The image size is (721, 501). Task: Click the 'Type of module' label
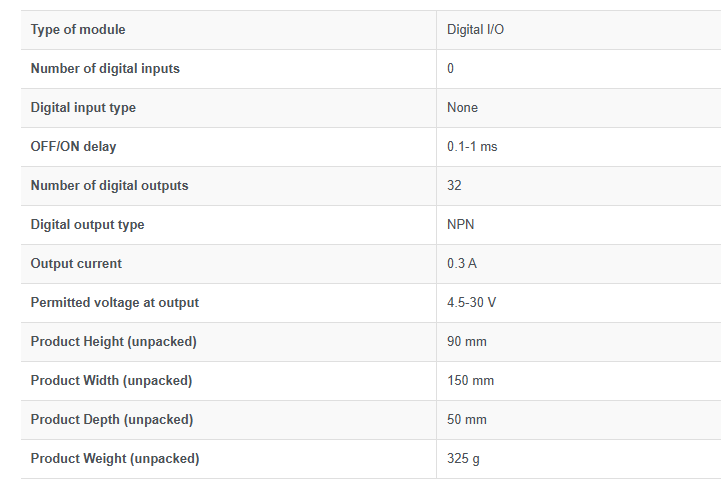point(78,30)
